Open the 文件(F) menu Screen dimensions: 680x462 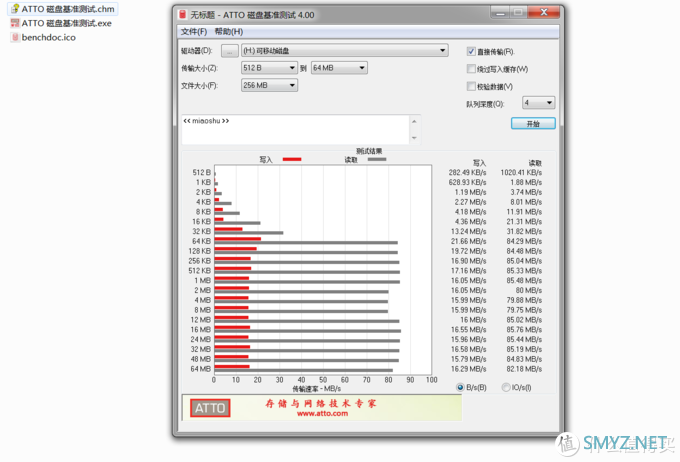(194, 32)
